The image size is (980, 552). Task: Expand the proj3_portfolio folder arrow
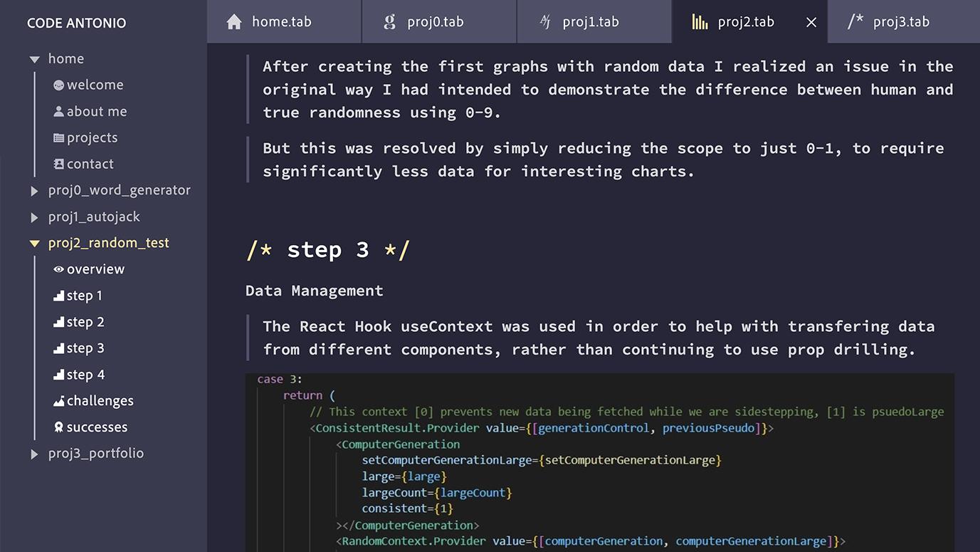34,454
